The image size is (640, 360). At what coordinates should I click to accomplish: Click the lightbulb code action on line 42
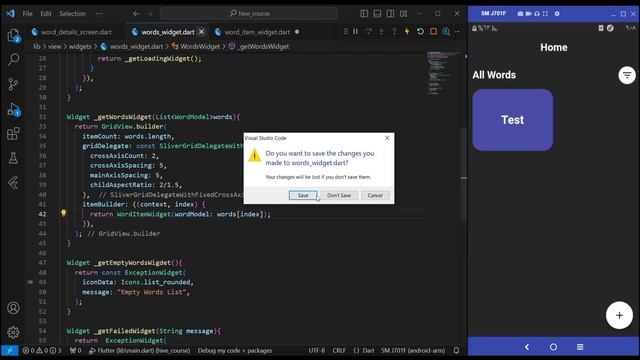(x=63, y=213)
